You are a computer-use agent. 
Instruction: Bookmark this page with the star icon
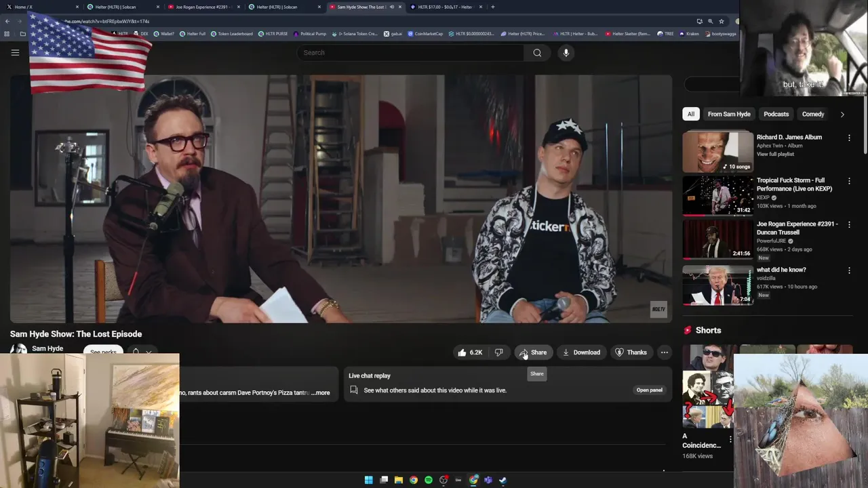click(721, 21)
